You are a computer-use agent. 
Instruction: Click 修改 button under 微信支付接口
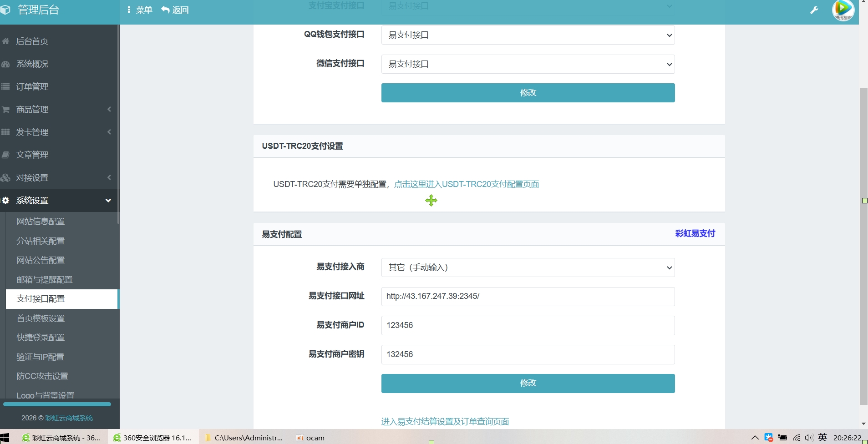pyautogui.click(x=528, y=93)
